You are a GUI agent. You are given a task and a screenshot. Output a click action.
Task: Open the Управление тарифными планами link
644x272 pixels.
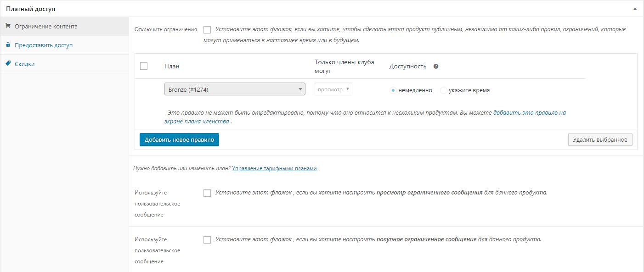click(274, 168)
